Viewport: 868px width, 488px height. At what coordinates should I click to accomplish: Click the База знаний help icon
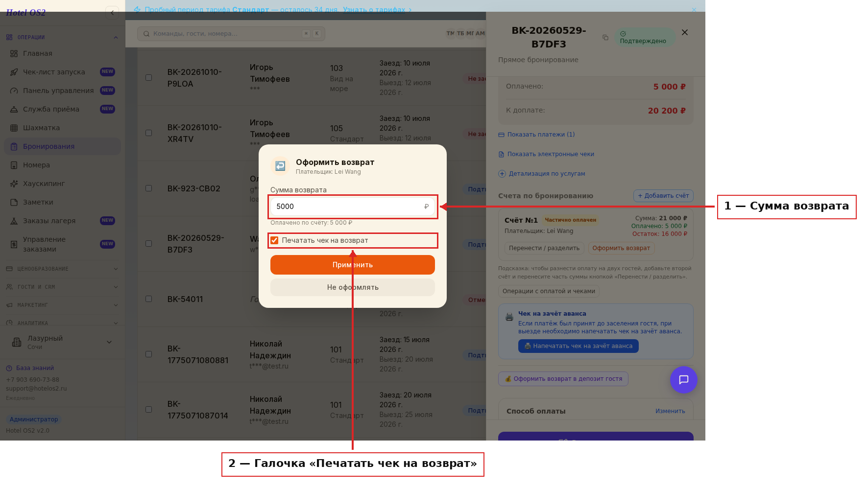point(9,368)
